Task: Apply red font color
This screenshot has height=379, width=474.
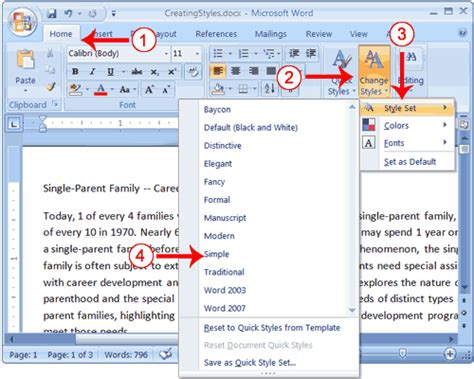Action: tap(101, 89)
